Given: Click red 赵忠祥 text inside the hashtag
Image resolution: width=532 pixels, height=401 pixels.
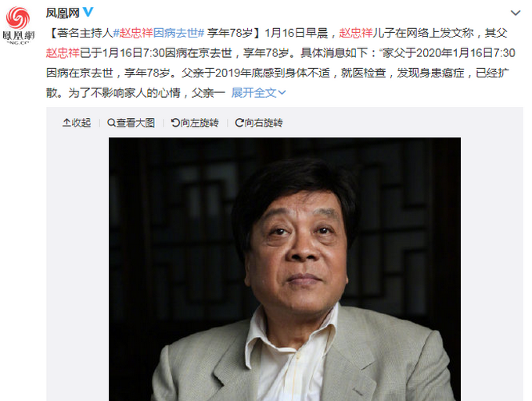Looking at the screenshot, I should click(136, 33).
